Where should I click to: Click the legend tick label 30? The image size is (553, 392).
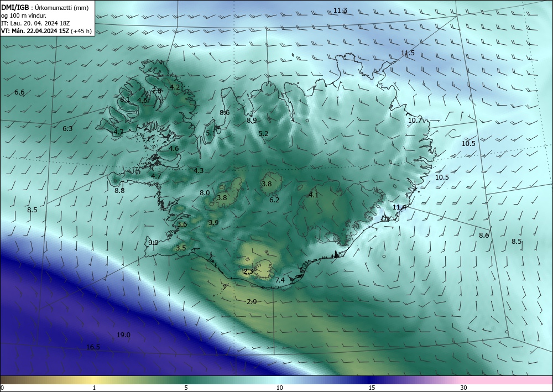[x=464, y=388]
